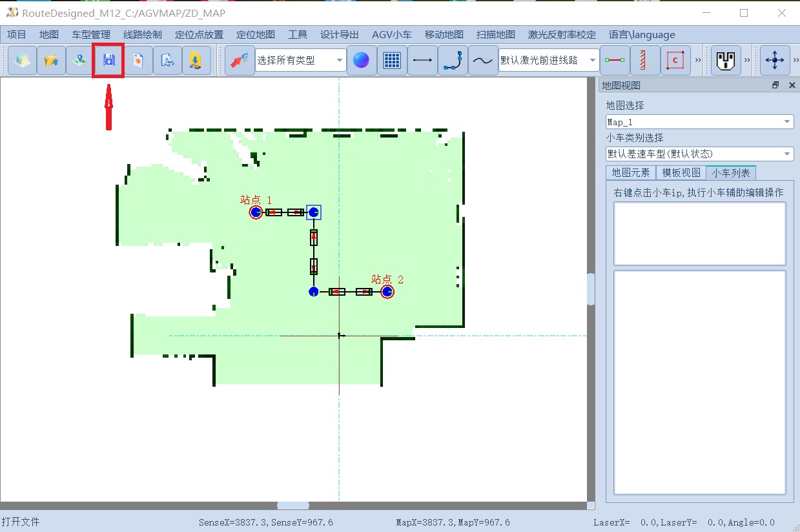This screenshot has width=800, height=532.
Task: Click the yellow download icon
Action: click(x=196, y=61)
